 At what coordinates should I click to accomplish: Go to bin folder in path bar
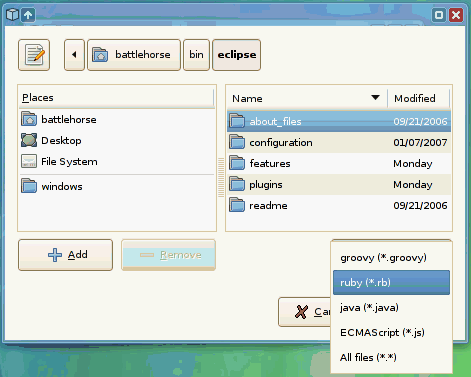pos(196,55)
